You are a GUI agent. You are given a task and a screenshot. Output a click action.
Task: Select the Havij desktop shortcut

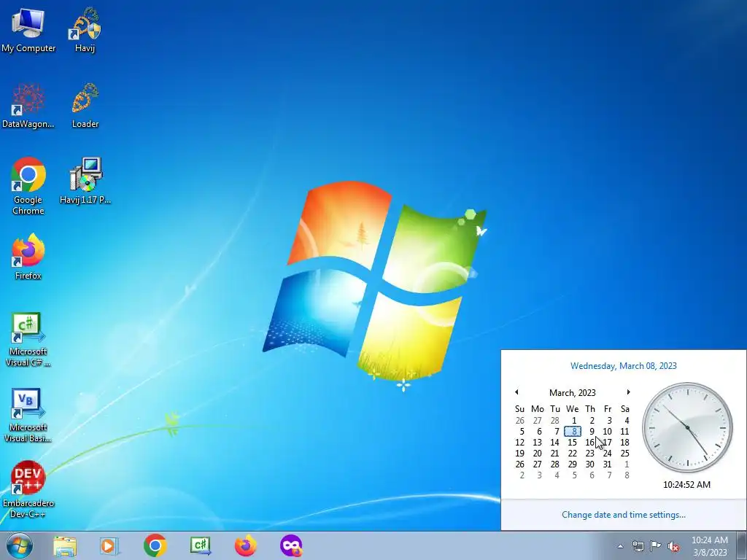(x=85, y=29)
